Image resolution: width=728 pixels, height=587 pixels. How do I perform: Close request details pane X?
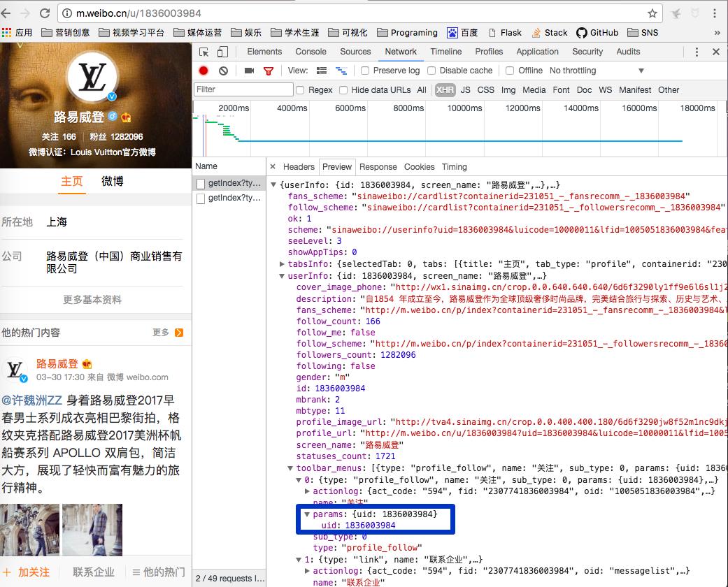coord(273,166)
